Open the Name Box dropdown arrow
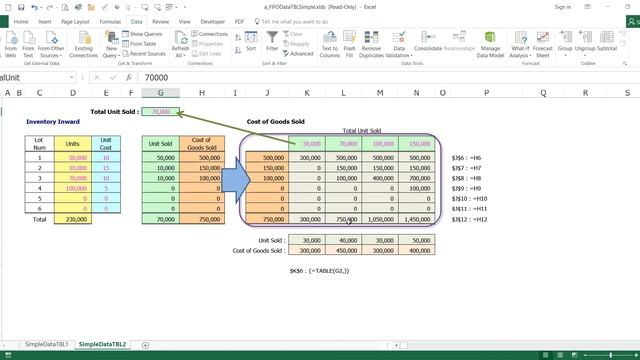The height and width of the screenshot is (360, 640). point(71,78)
